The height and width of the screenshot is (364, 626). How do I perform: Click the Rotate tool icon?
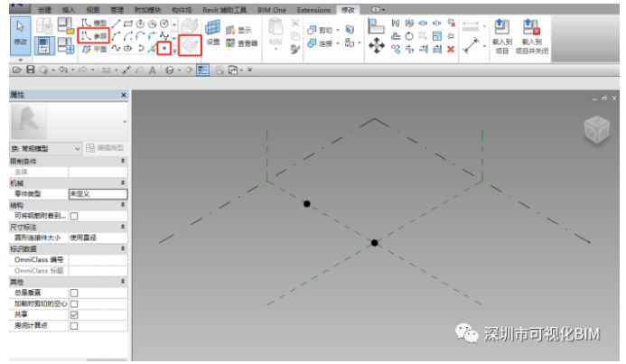409,36
